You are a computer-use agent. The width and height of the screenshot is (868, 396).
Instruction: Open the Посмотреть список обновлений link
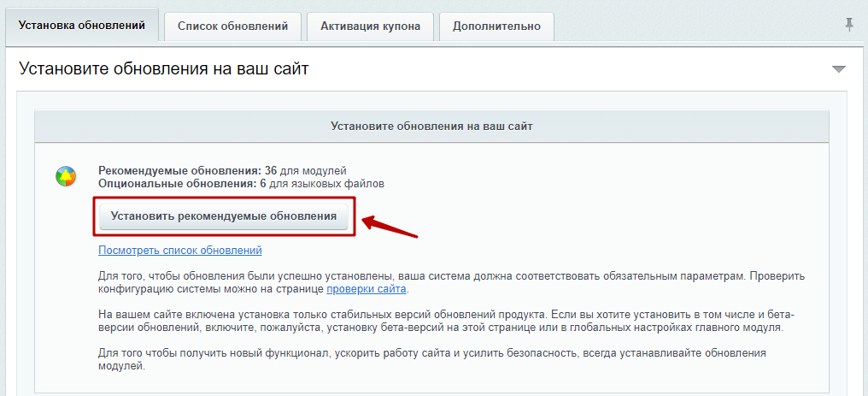(x=179, y=251)
